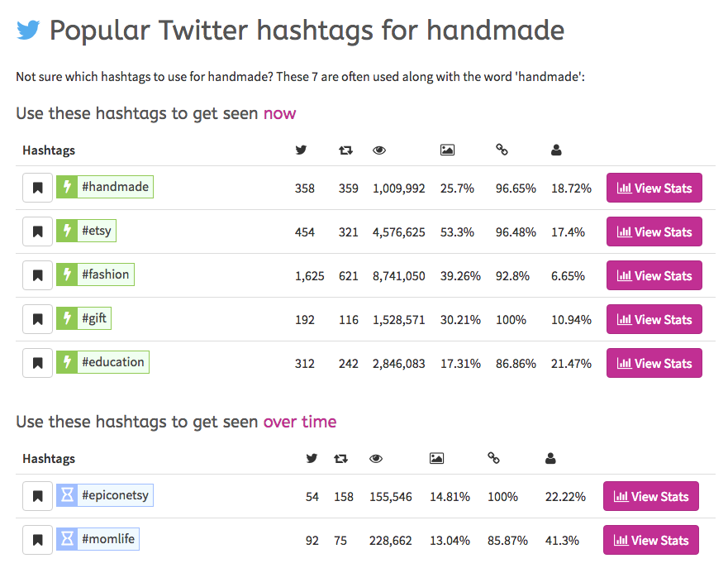Click the lightning icon beside #gift
Viewport: 728px width, 568px height.
67,318
